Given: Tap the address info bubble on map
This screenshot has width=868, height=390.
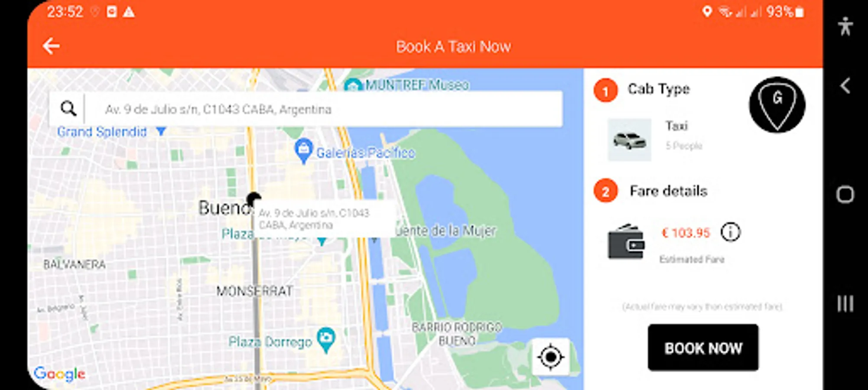Looking at the screenshot, I should [325, 219].
